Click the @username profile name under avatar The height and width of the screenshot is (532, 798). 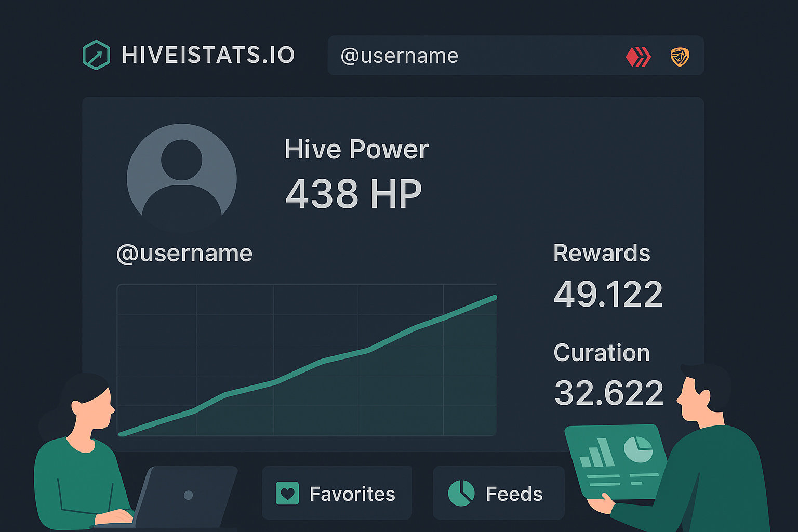click(184, 254)
